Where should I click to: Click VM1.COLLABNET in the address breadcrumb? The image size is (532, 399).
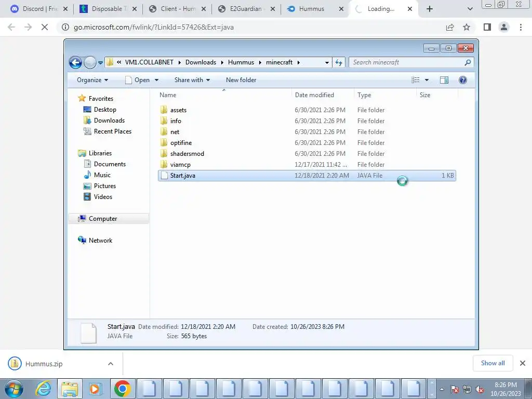pos(149,62)
